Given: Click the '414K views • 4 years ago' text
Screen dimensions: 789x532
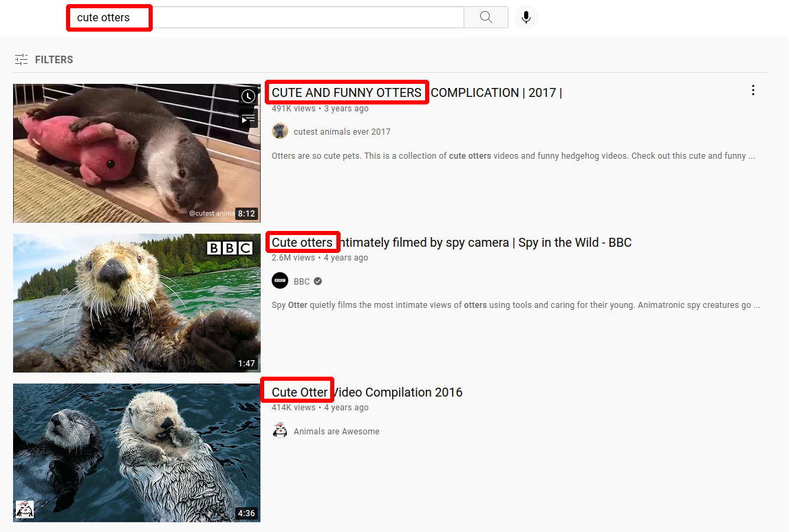Looking at the screenshot, I should click(x=320, y=408).
